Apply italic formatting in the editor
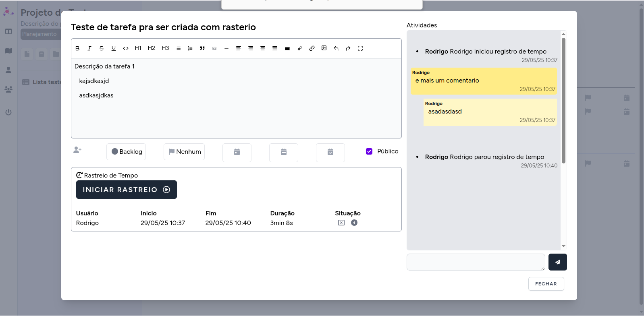 pyautogui.click(x=89, y=48)
